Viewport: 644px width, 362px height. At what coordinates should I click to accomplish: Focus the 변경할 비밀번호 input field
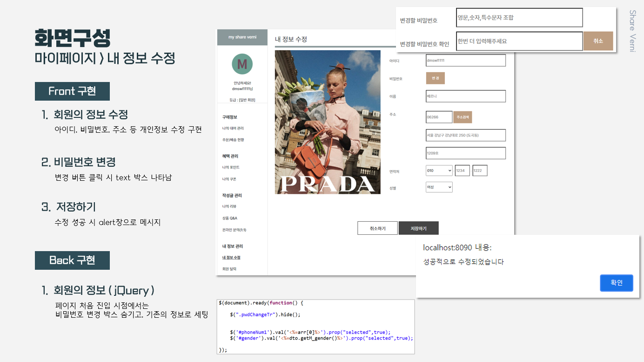(x=519, y=18)
